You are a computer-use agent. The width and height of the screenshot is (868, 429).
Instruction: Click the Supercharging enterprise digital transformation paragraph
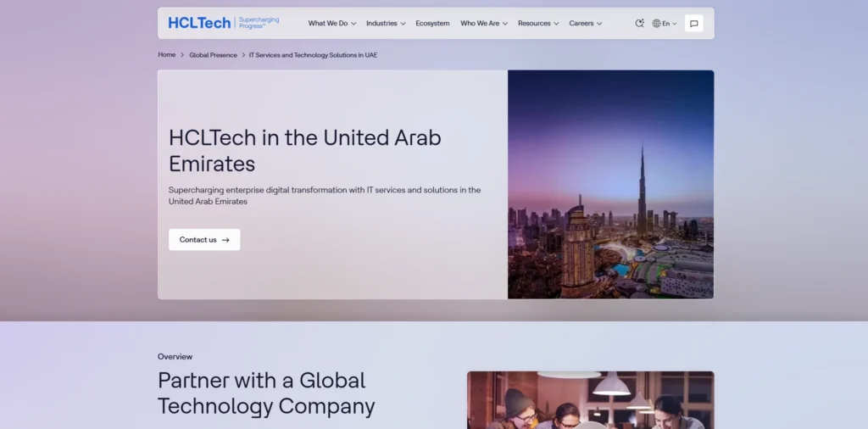325,195
